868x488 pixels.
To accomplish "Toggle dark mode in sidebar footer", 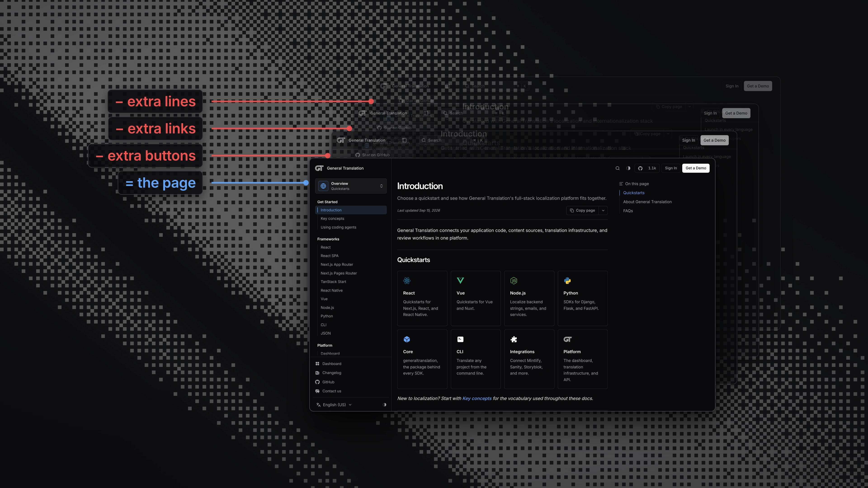I will (384, 405).
